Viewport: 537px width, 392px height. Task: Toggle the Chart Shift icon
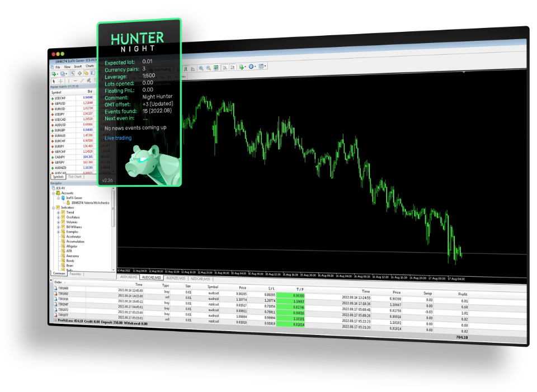(233, 68)
